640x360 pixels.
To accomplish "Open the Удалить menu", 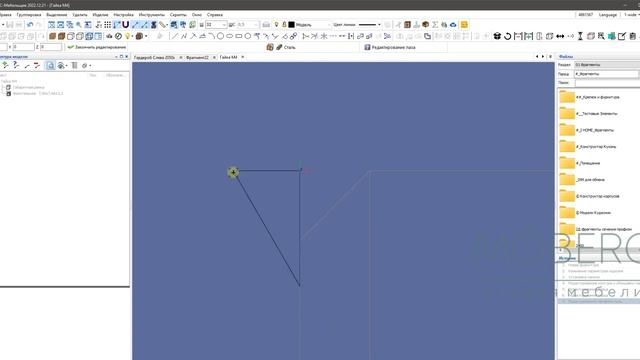I will pos(80,15).
